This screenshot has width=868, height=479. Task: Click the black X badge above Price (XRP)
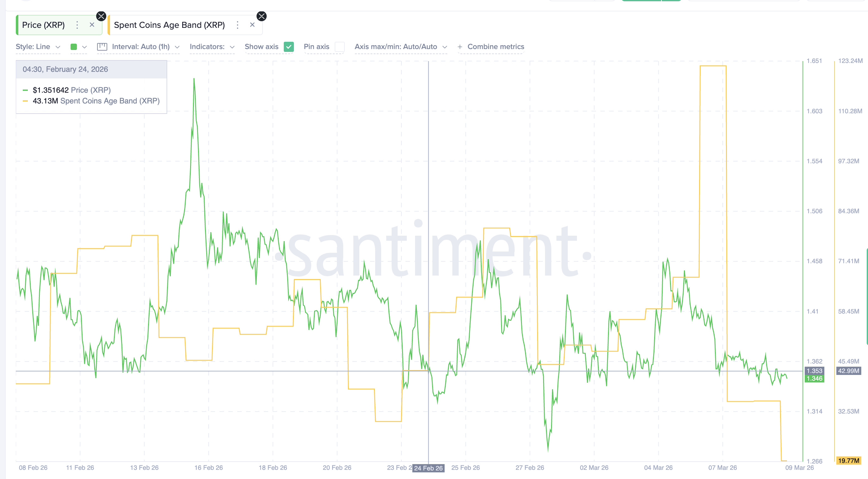(101, 16)
